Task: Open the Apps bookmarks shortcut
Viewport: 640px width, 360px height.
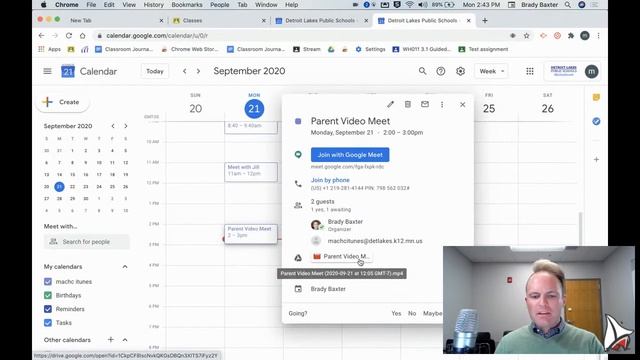Action: (49, 49)
